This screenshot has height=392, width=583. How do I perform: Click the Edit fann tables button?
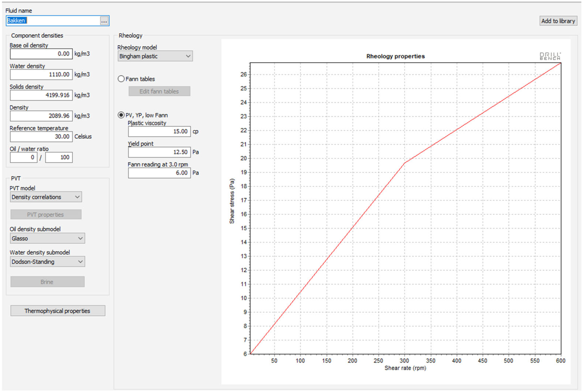click(159, 92)
